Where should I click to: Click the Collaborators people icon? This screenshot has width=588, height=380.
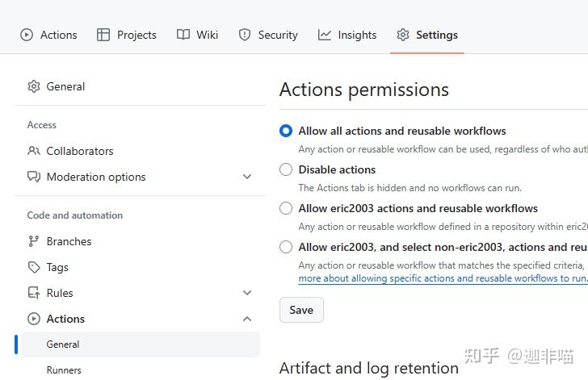34,151
